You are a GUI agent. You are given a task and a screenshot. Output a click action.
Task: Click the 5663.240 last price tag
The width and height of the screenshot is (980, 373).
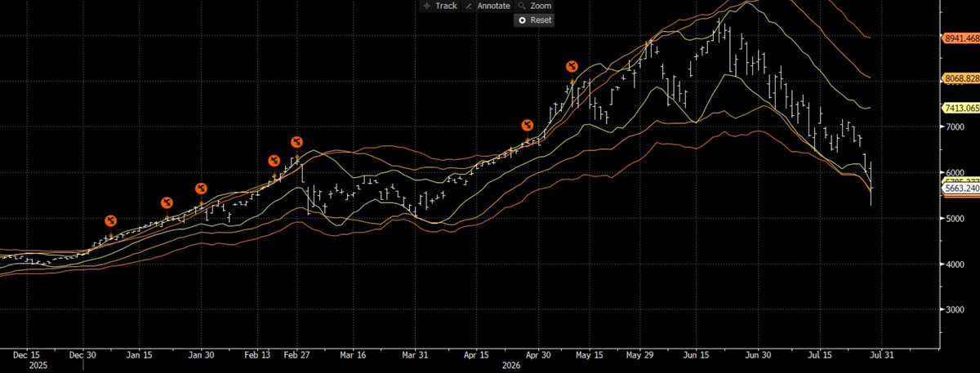(x=961, y=188)
